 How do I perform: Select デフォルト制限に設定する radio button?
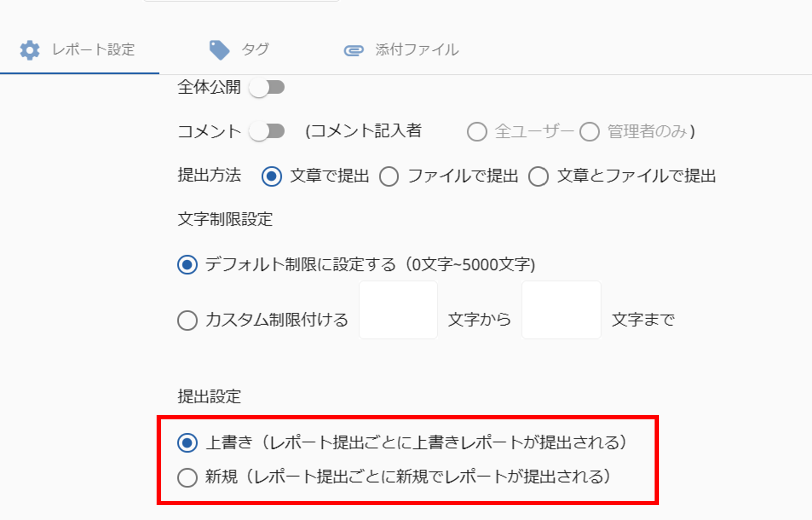[187, 265]
